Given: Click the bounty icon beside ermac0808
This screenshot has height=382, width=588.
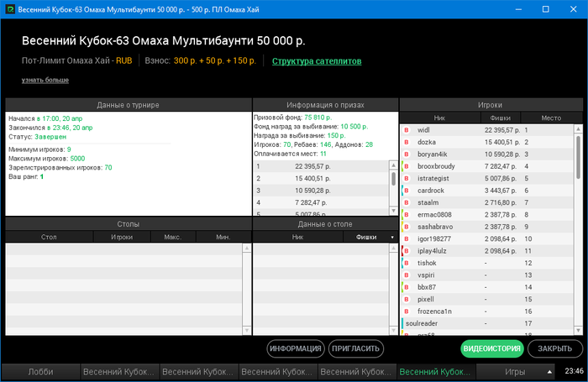Looking at the screenshot, I should (406, 214).
